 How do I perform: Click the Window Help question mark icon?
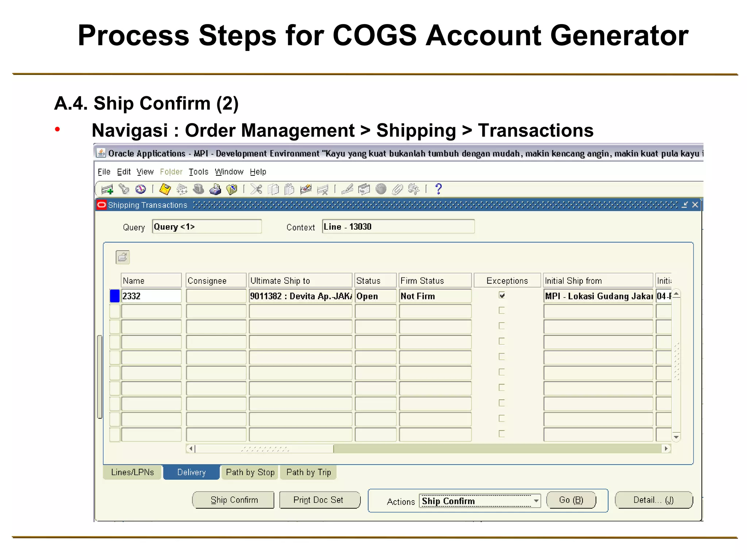click(x=438, y=189)
